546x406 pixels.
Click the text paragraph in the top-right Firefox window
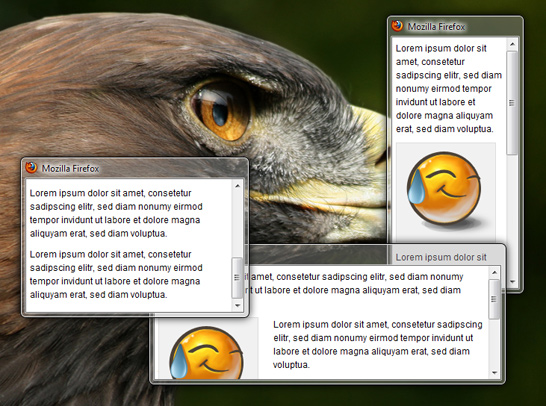(x=448, y=88)
